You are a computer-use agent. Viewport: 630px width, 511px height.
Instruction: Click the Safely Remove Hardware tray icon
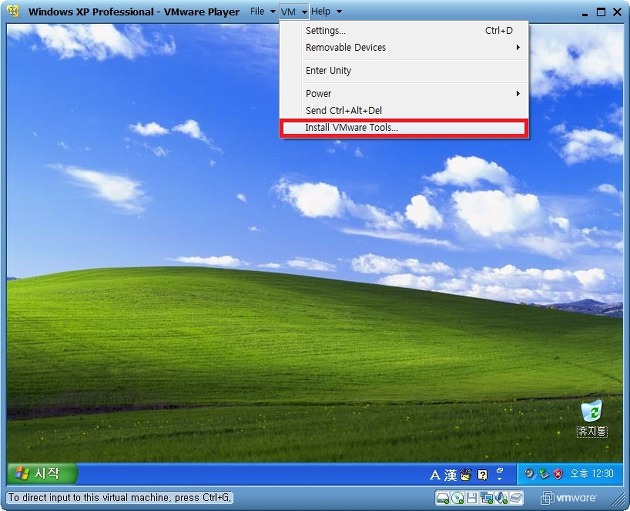(x=544, y=474)
